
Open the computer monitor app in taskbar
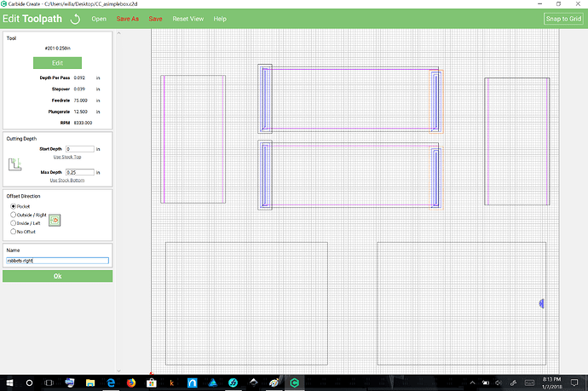[x=69, y=382]
